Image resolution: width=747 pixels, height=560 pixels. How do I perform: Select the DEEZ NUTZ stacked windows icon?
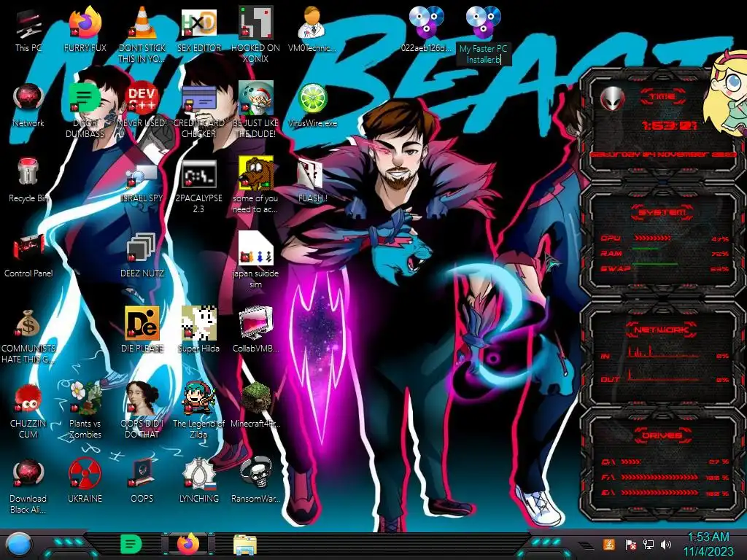coord(142,255)
